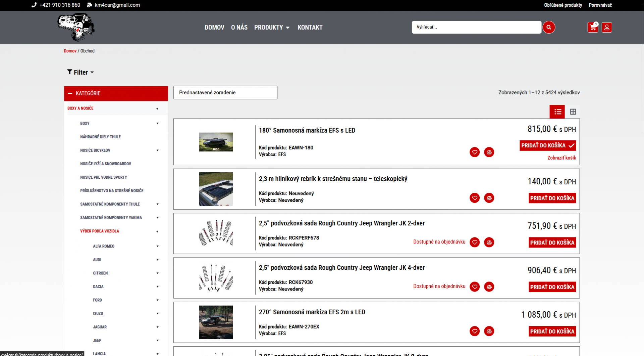Image resolution: width=644 pixels, height=356 pixels.
Task: Click the search magnifier button
Action: pos(549,27)
